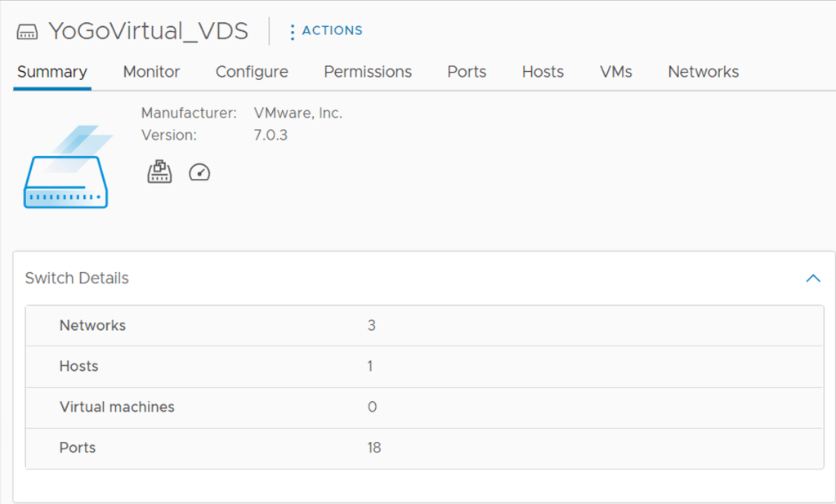Click the Ports row showing 18

tap(423, 448)
